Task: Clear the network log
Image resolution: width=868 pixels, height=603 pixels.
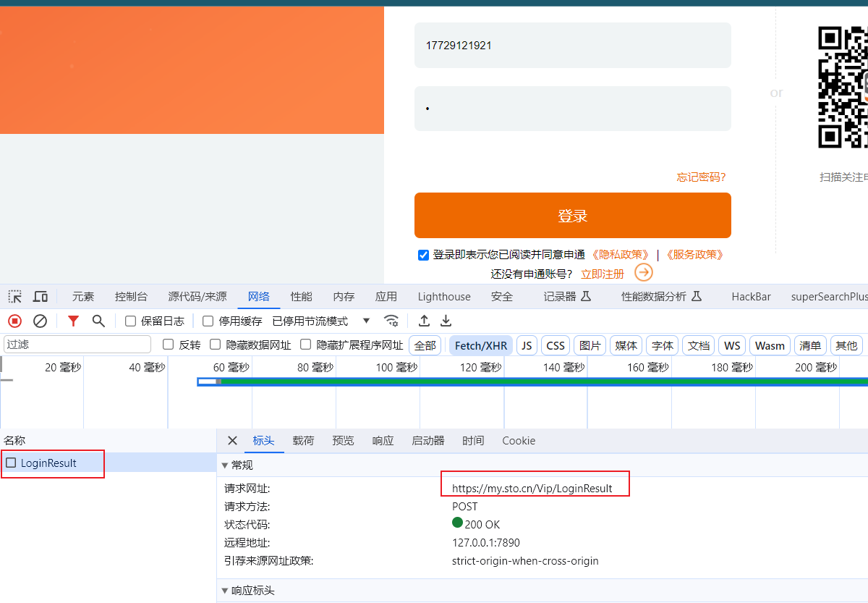Action: pyautogui.click(x=41, y=321)
